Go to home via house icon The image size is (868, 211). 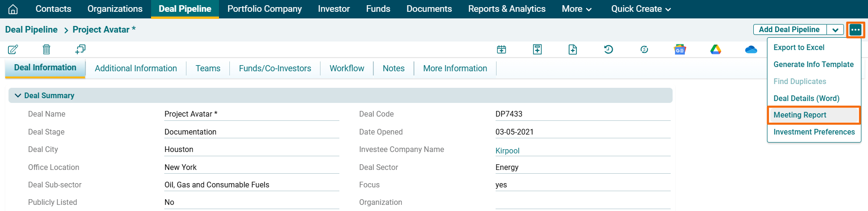click(x=13, y=9)
